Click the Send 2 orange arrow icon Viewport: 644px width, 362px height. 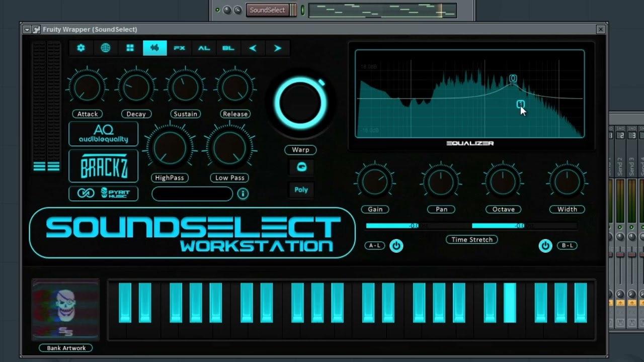(x=620, y=303)
